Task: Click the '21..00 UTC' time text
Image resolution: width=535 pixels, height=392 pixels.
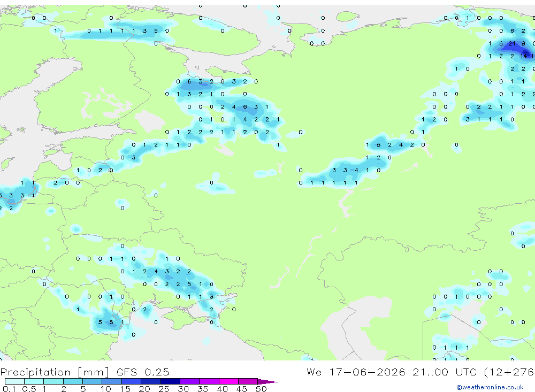Action: pyautogui.click(x=445, y=372)
